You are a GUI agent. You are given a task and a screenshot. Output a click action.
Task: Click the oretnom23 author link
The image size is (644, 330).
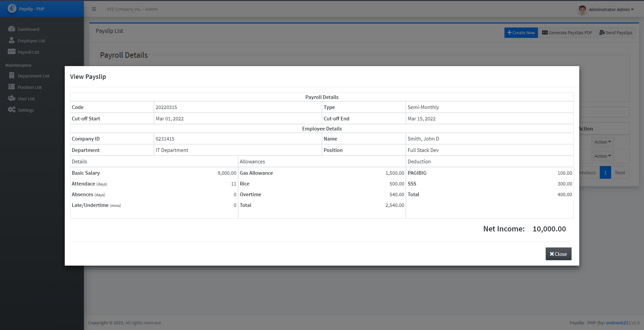[617, 323]
